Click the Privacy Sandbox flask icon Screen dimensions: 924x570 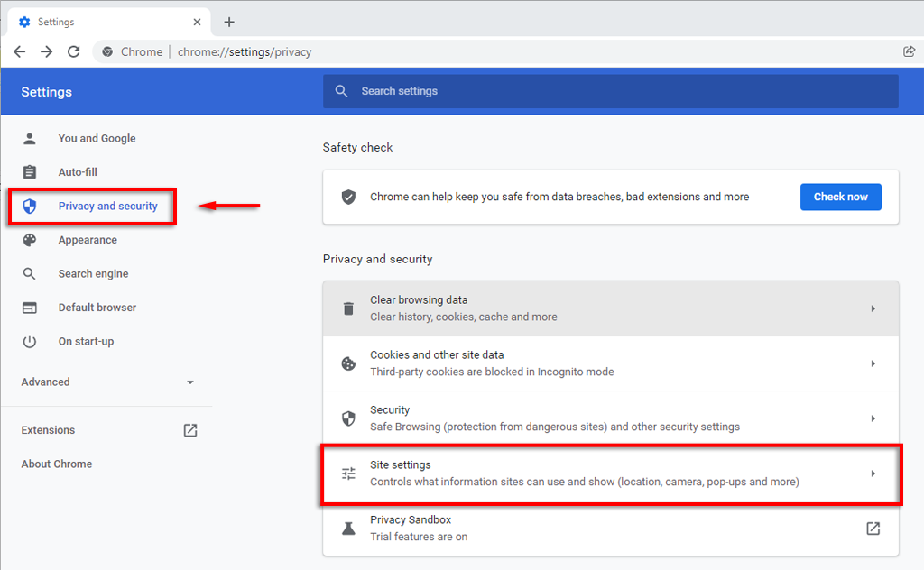pos(348,529)
